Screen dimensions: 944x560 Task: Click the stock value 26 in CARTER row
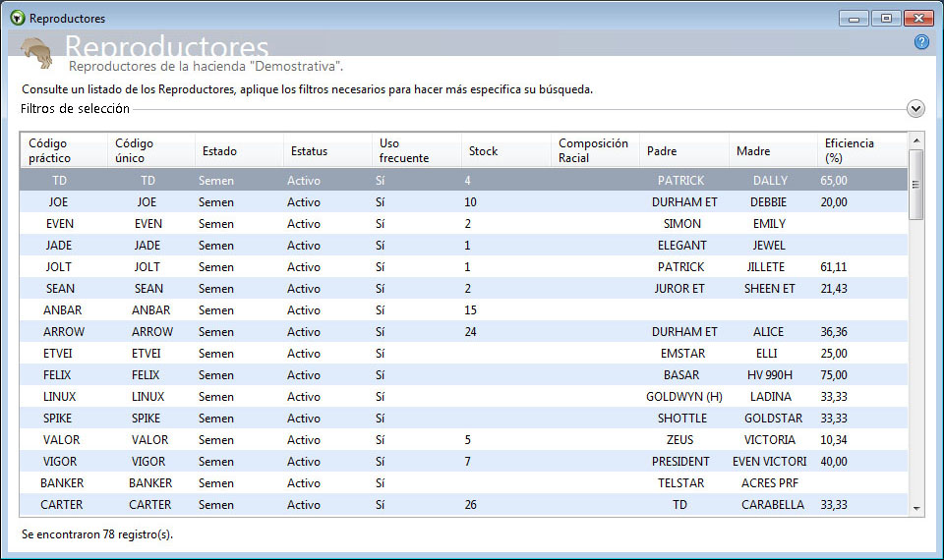tap(470, 505)
